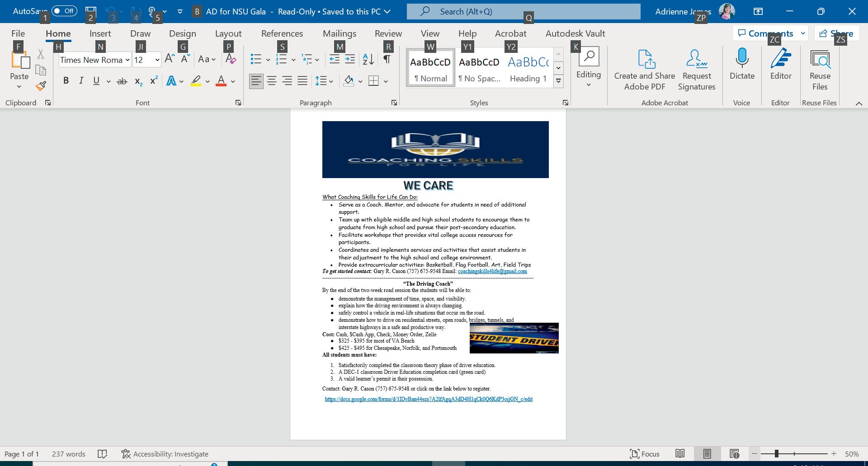Open the font size dropdown

pos(157,60)
